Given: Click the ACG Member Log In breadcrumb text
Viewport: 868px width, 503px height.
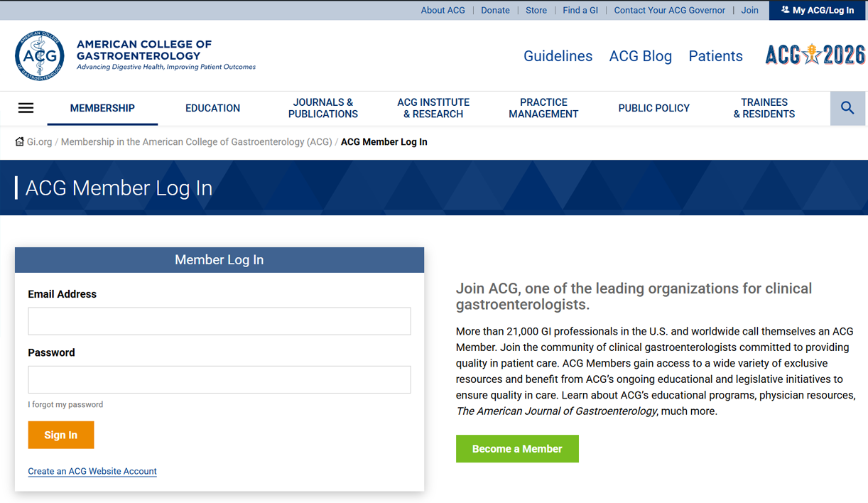Looking at the screenshot, I should 384,141.
